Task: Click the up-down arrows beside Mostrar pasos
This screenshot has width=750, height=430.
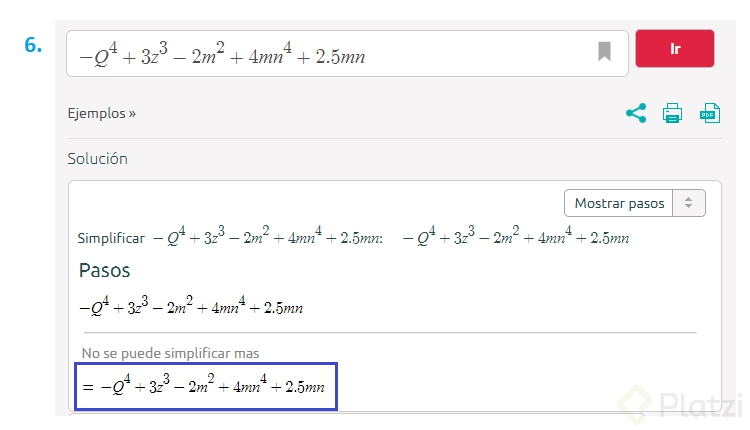Action: point(688,203)
